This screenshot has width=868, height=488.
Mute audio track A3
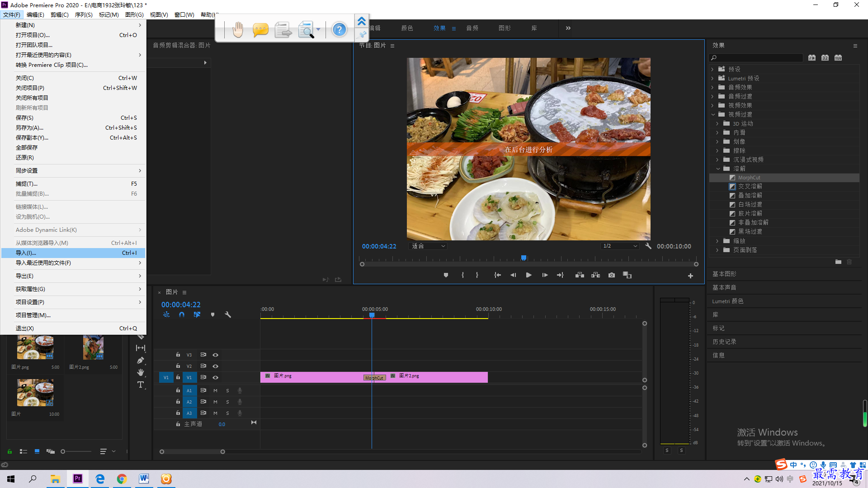(x=215, y=413)
